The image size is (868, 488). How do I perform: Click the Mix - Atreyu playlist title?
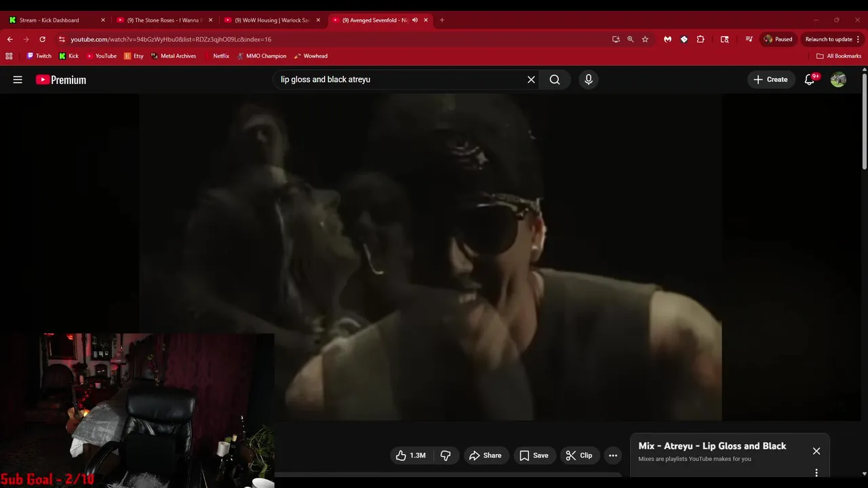[x=712, y=446]
